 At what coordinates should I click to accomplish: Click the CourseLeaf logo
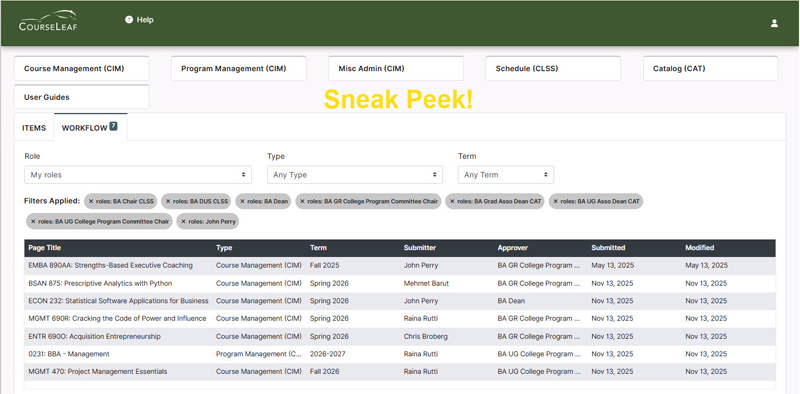click(x=48, y=20)
